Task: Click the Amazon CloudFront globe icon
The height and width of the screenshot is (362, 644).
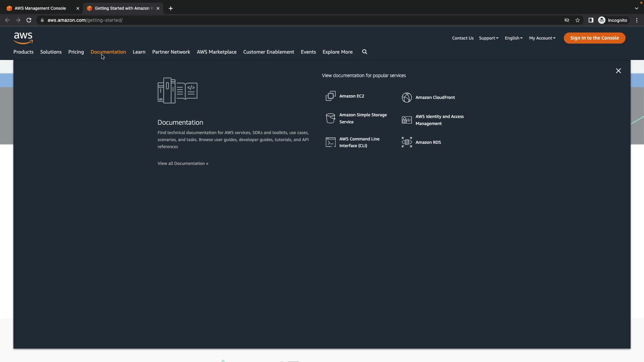Action: 407,98
